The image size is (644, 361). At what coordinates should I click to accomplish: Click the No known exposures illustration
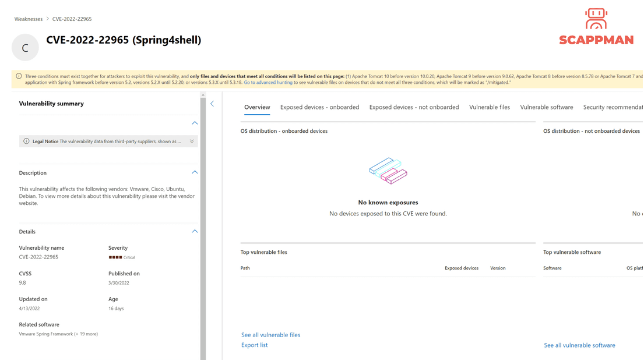[x=388, y=171]
